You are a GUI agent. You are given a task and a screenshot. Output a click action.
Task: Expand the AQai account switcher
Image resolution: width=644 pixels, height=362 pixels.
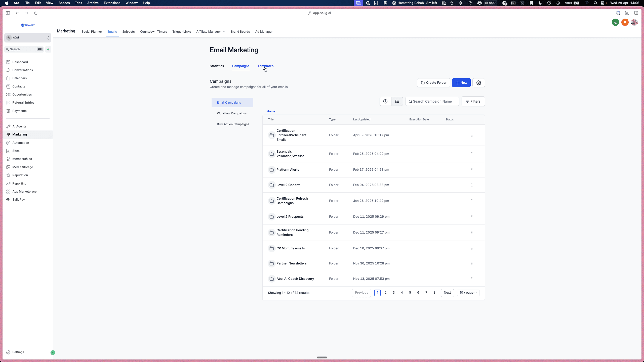click(x=28, y=38)
